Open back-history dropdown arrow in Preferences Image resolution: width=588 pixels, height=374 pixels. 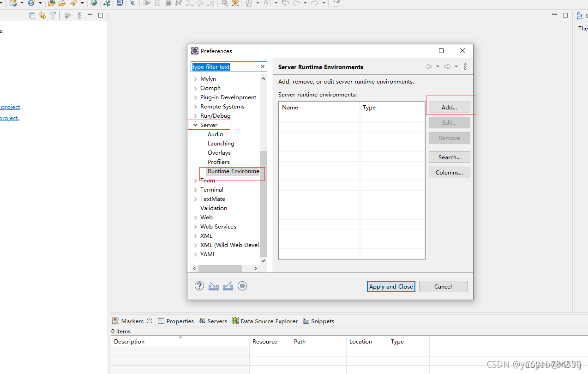point(438,66)
